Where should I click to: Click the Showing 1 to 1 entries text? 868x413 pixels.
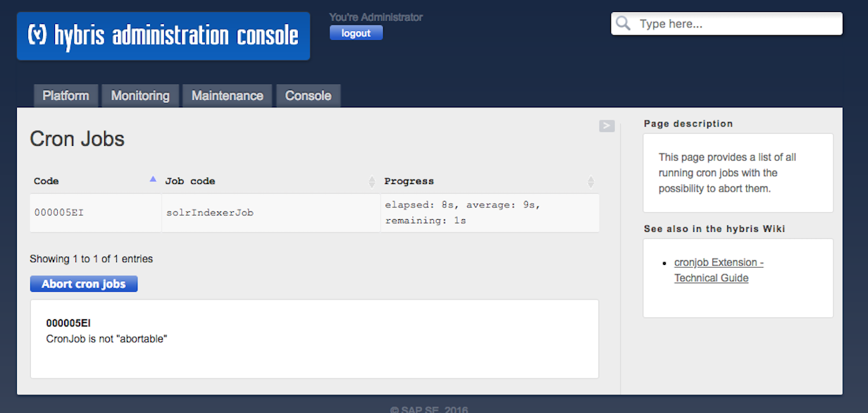coord(92,259)
